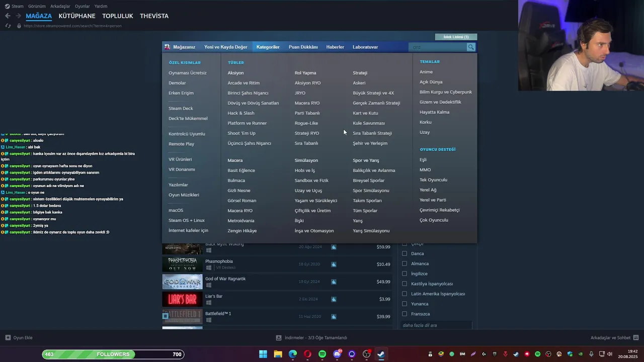Open Opera browser from taskbar
644x362 pixels.
click(x=307, y=354)
